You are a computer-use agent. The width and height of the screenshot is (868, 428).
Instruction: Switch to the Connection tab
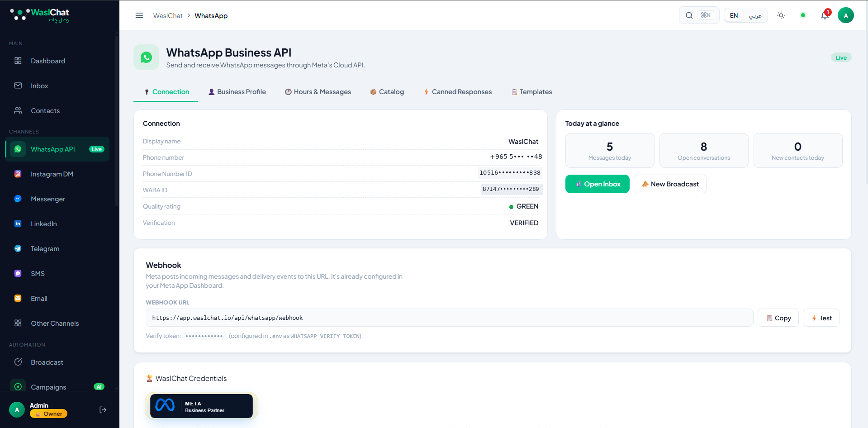click(x=166, y=92)
